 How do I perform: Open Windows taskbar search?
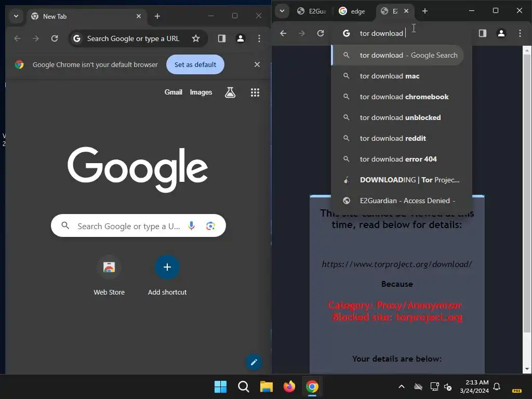pyautogui.click(x=243, y=387)
